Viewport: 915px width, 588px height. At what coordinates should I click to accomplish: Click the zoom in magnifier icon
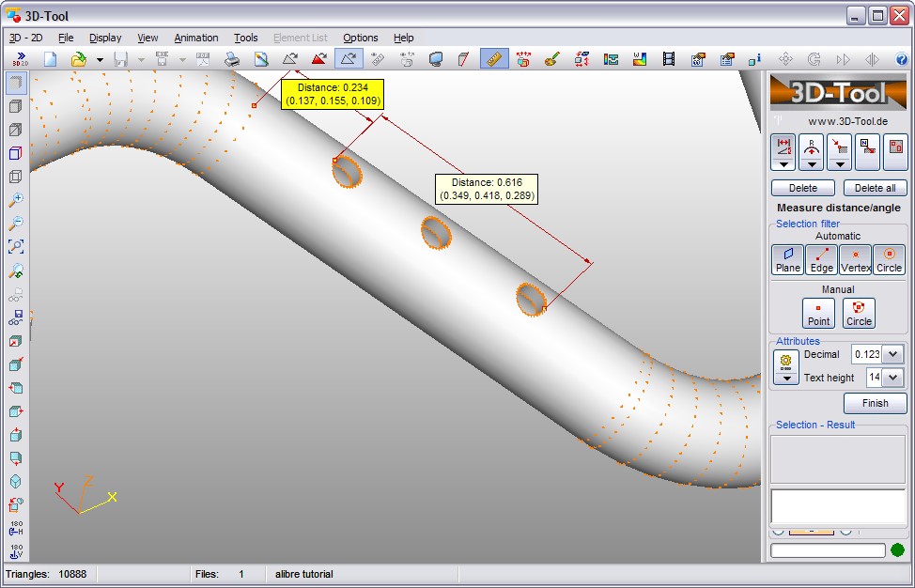pyautogui.click(x=16, y=200)
